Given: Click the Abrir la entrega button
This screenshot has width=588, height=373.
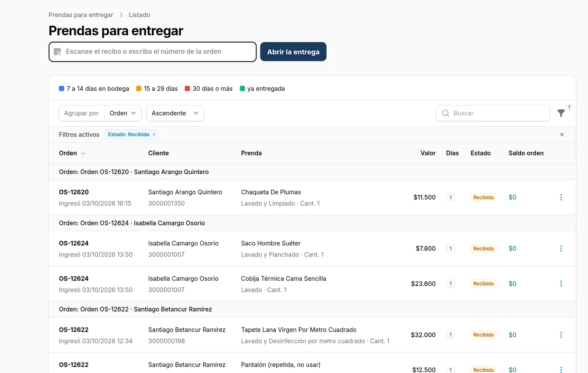Looking at the screenshot, I should [293, 52].
